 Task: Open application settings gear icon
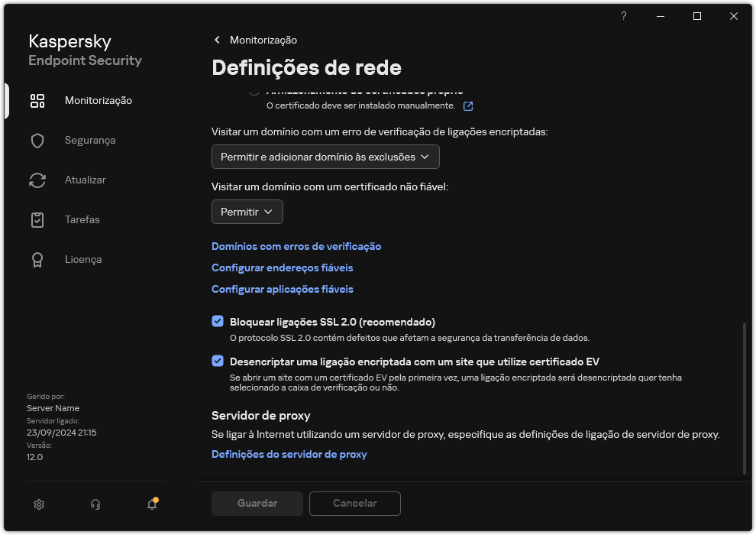(x=38, y=504)
